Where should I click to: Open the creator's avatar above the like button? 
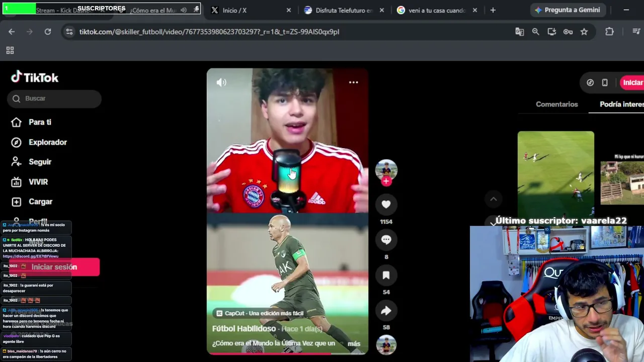click(386, 169)
